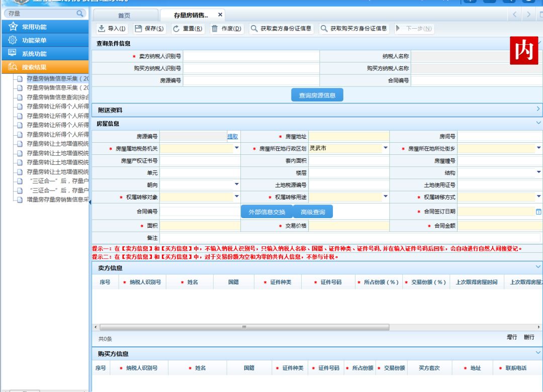Screen dimensions: 543x392
Task: Click the 作废 trash icon button
Action: [215, 29]
